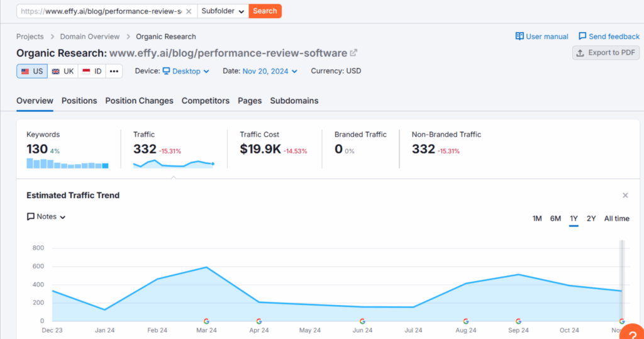Open the Device Desktop dropdown
The image size is (644, 339).
point(186,71)
